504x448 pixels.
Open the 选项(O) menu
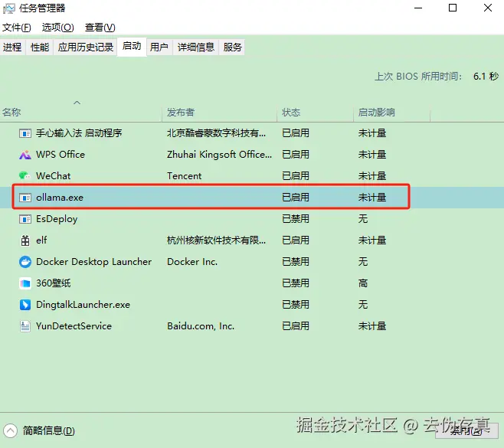click(x=58, y=28)
